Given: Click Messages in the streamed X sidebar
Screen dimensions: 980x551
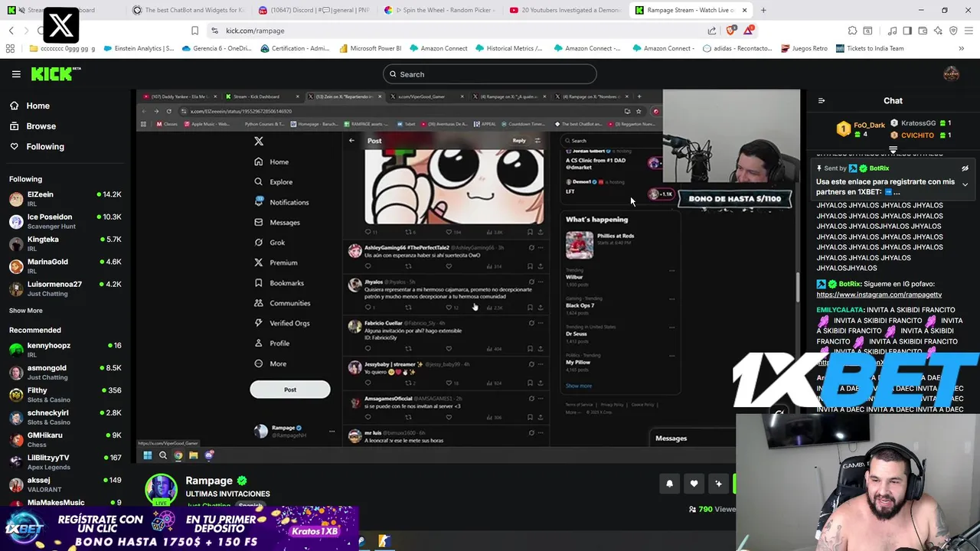Looking at the screenshot, I should click(277, 223).
